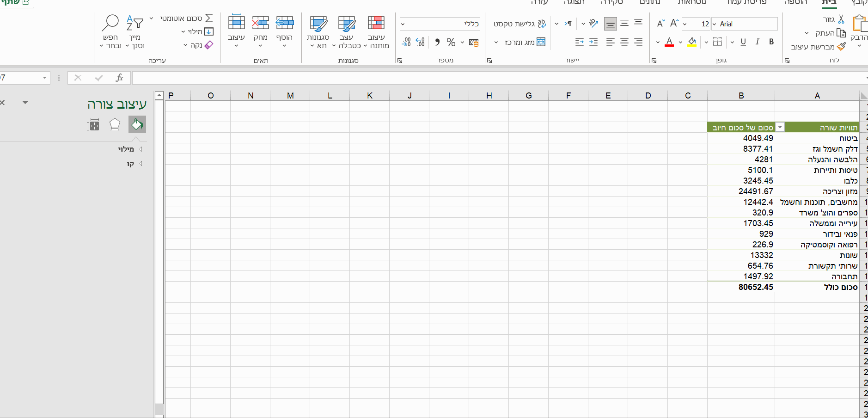Apply red font color swatch
Screen dimensions: 868x418
tap(669, 42)
